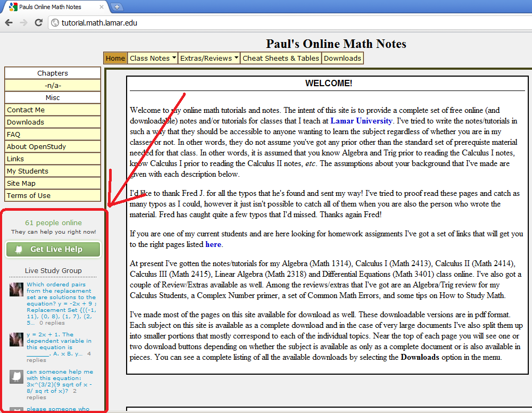Open a new tab with the plus button
This screenshot has width=532, height=413.
117,7
